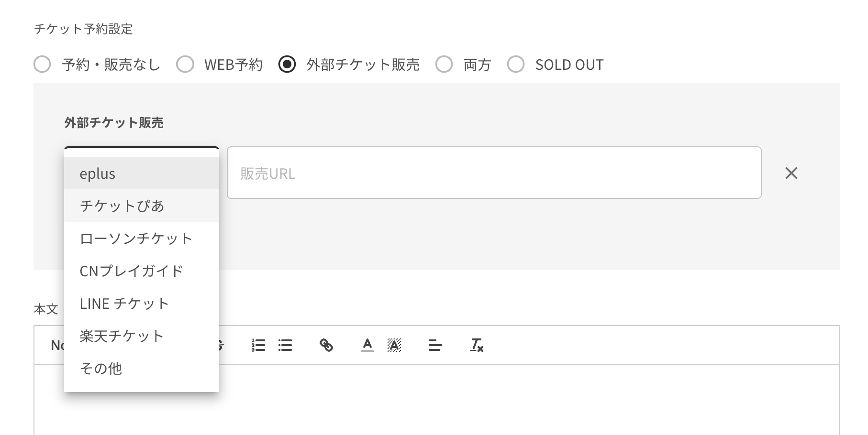Choose the 両方 radio option

click(x=444, y=64)
